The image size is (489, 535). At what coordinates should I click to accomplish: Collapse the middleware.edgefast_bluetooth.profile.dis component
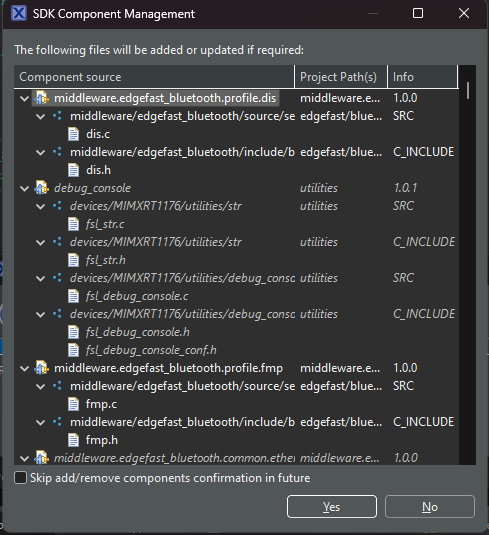[24, 99]
